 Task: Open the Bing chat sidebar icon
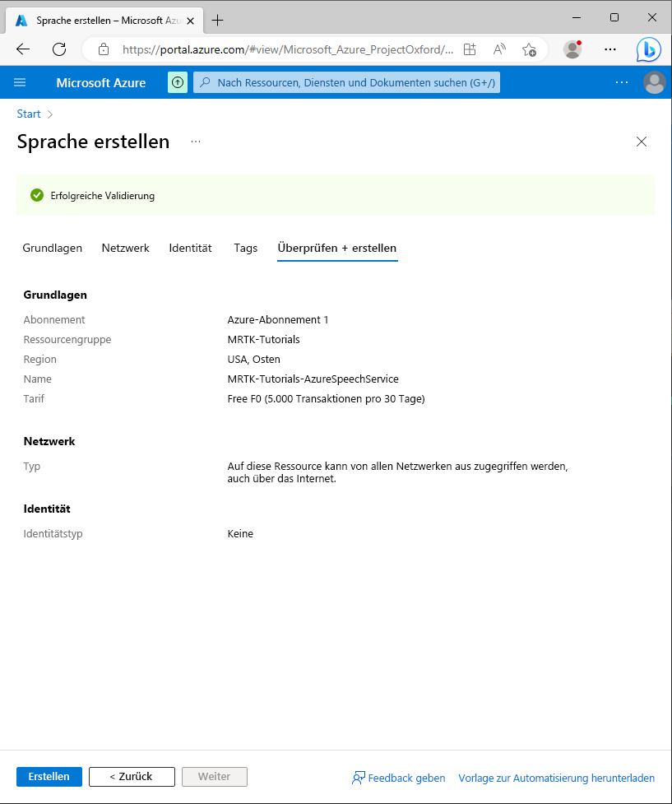(648, 49)
